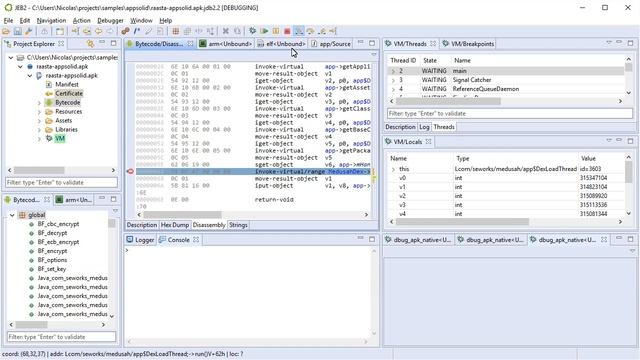The image size is (640, 360).
Task: Select the Log tab under VM/Threads
Action: coord(424,127)
